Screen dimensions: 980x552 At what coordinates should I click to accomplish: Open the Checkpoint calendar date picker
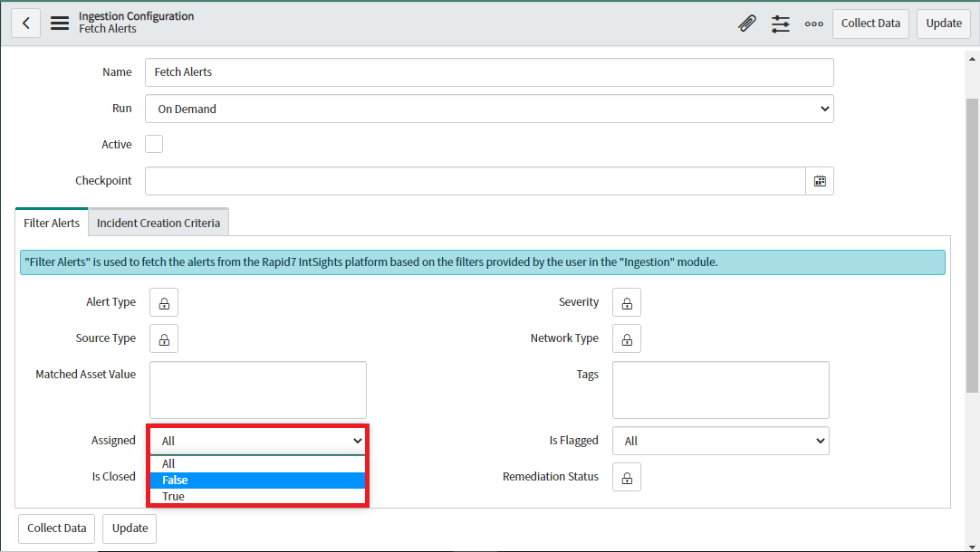[x=820, y=181]
